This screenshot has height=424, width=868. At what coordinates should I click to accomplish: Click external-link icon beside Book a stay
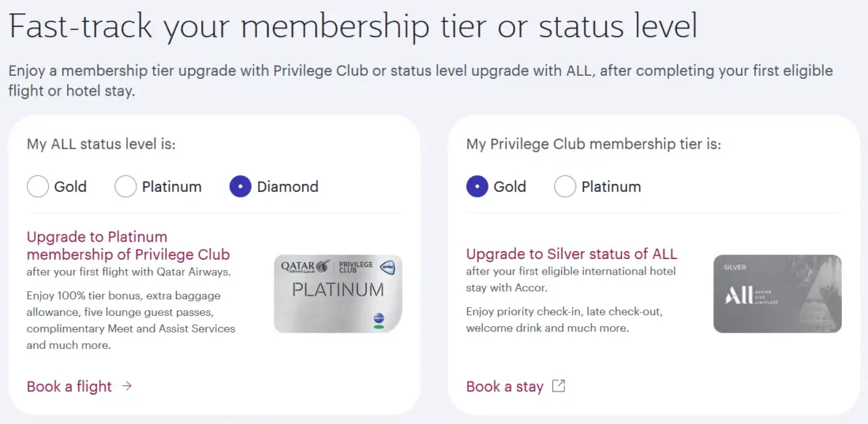[x=559, y=386]
